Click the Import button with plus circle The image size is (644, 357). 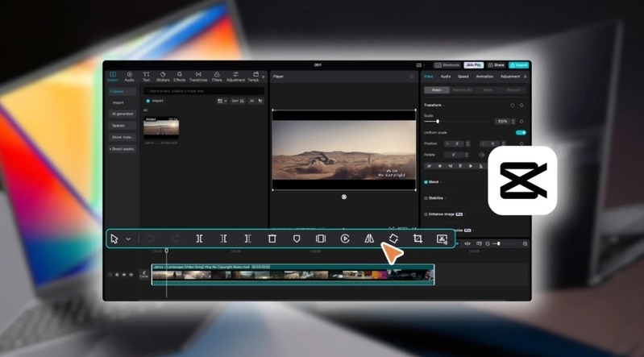click(155, 101)
